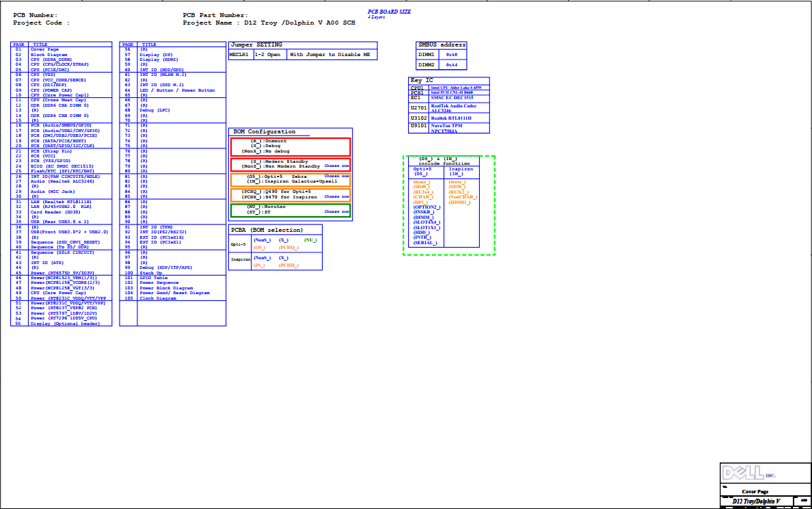Open the Clock Diagram index entry
The image size is (812, 509).
(158, 298)
